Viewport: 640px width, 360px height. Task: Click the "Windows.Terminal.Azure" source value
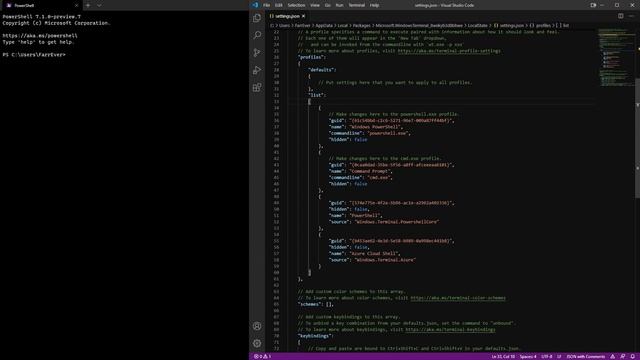click(x=385, y=260)
